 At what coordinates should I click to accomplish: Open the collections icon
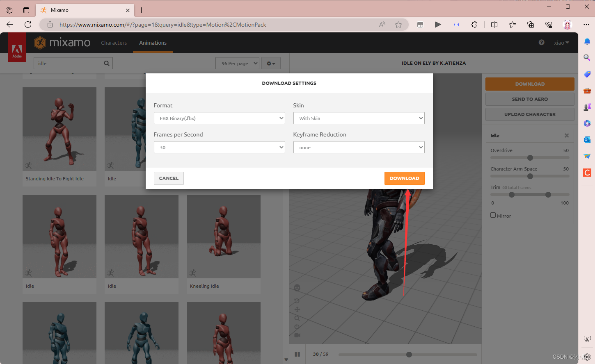coord(531,25)
